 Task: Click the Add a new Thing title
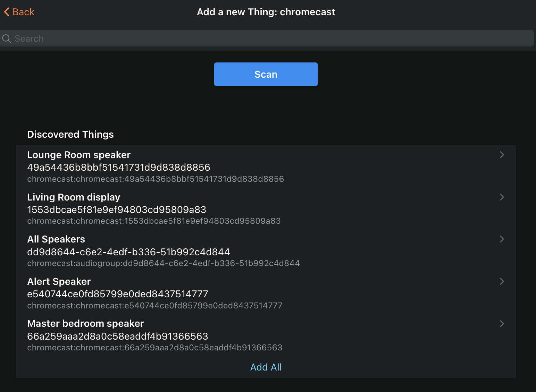(266, 12)
